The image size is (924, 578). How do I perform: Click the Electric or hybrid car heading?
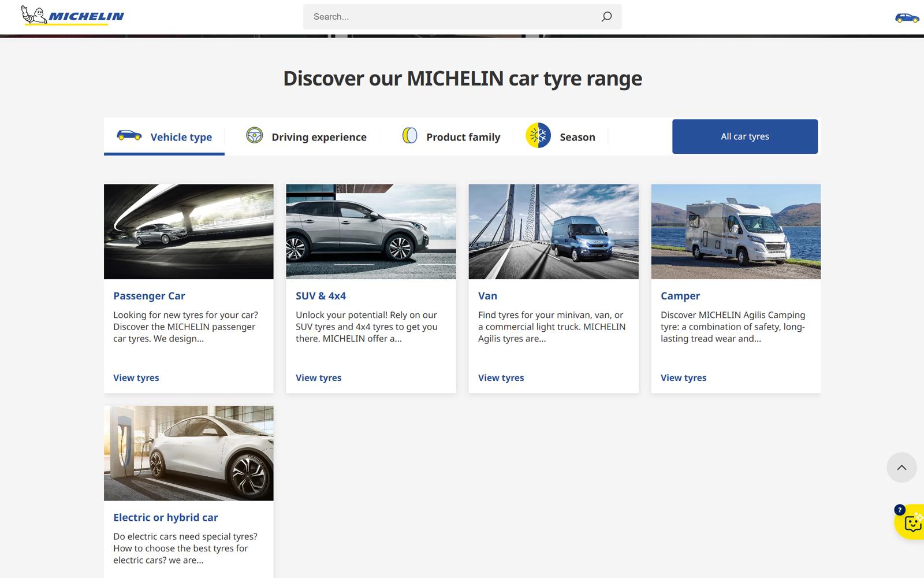pyautogui.click(x=165, y=517)
